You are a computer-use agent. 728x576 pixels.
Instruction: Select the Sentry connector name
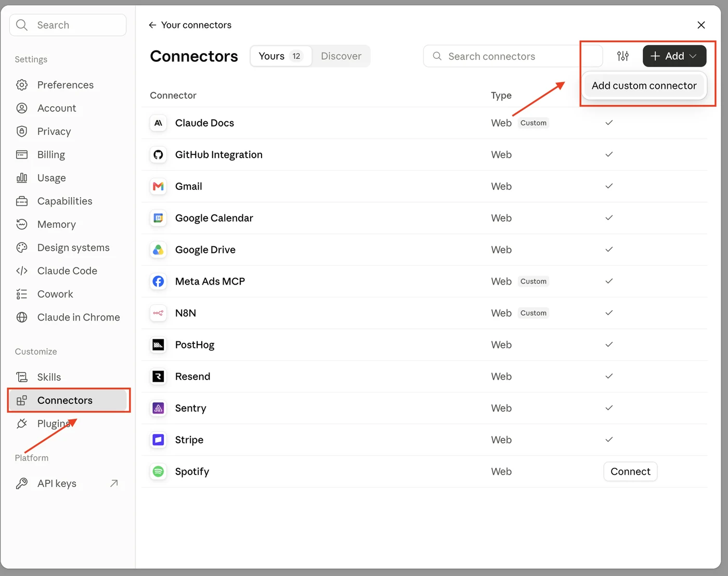(x=191, y=408)
